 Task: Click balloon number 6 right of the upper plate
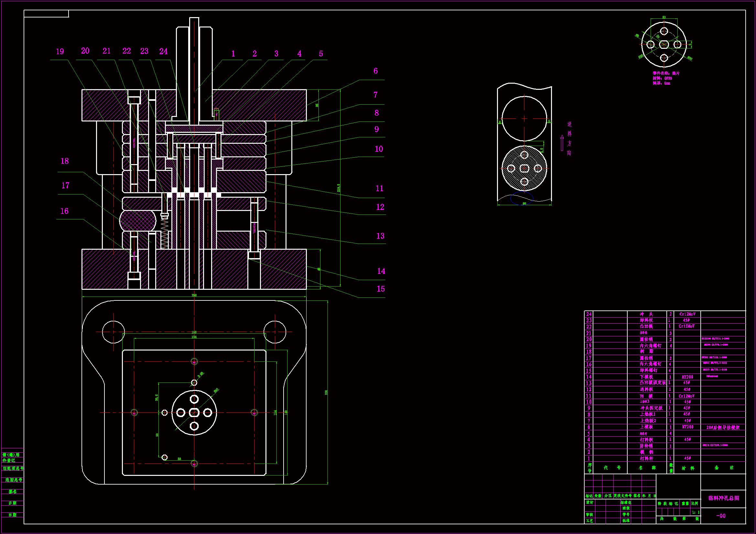(375, 71)
